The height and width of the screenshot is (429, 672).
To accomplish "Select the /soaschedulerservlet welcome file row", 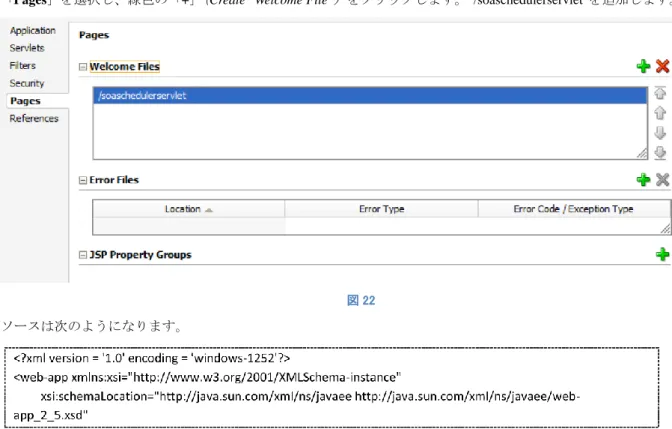I will 370,96.
